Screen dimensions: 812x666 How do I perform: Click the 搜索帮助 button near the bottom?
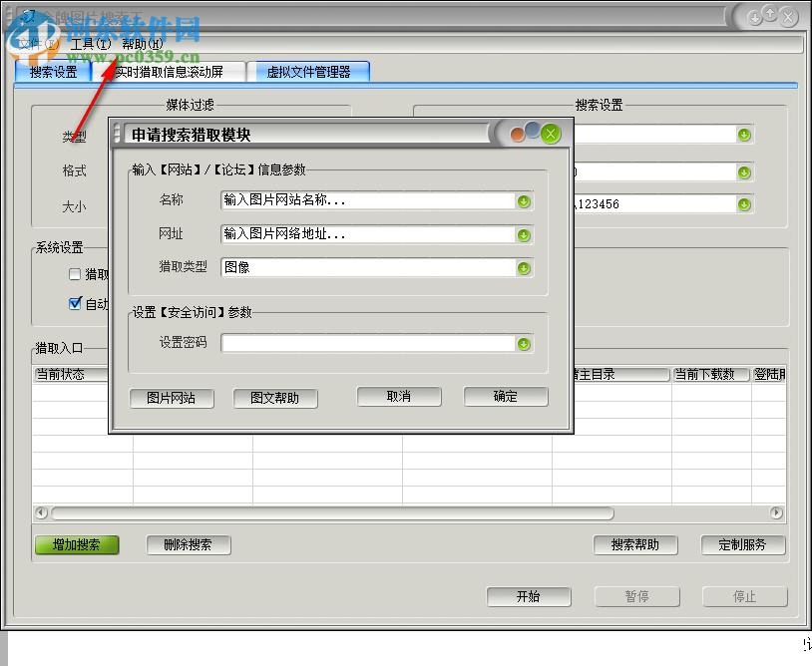click(635, 545)
